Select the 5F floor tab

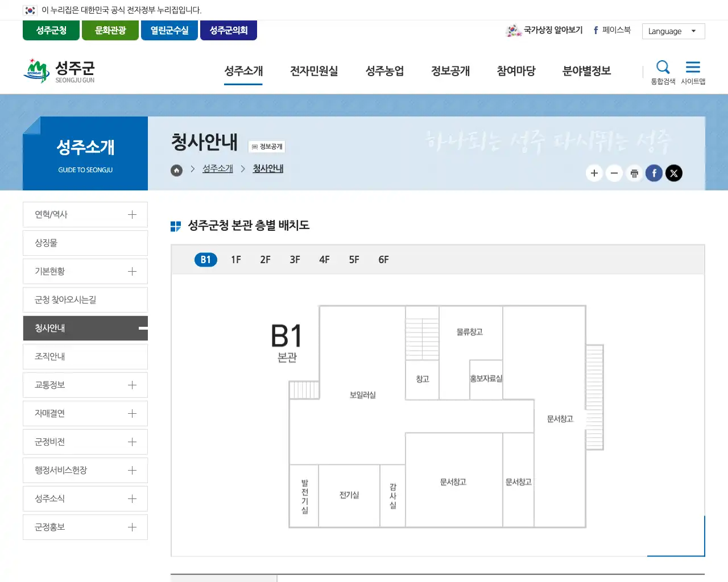click(354, 260)
